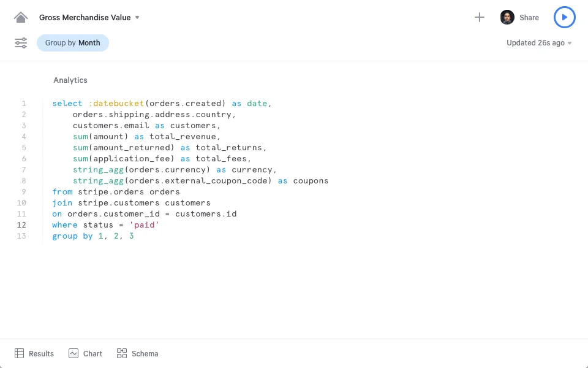Click the 'paid' string in the where clause

coord(145,224)
